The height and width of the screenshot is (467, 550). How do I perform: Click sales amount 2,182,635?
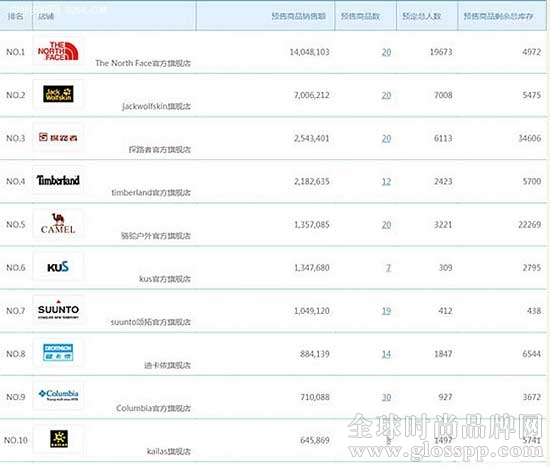[311, 182]
